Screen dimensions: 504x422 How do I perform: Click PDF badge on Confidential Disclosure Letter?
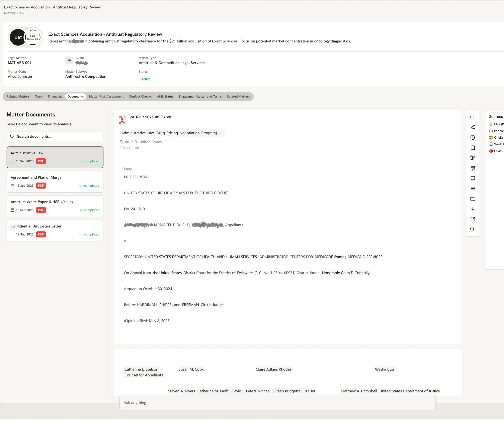pos(41,234)
